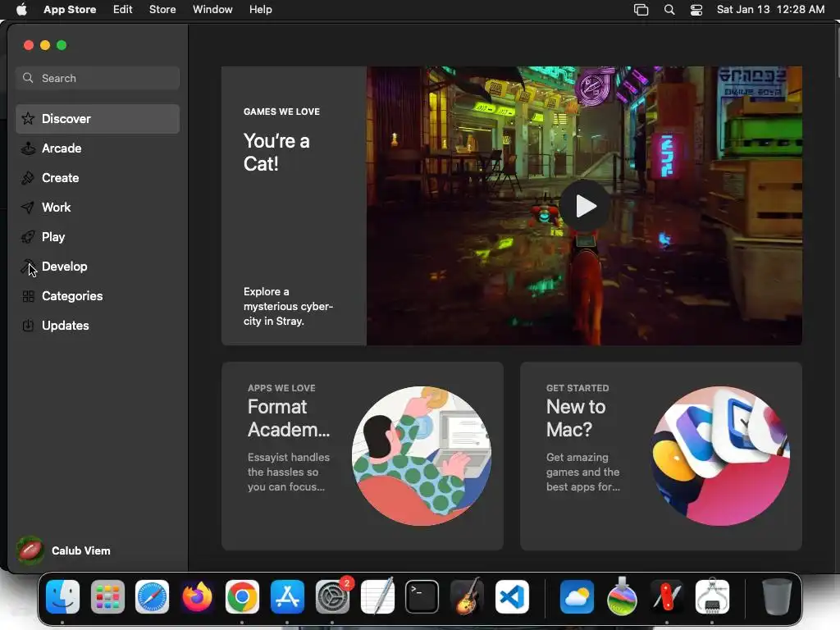Open System Settings from the Dock

pos(332,597)
